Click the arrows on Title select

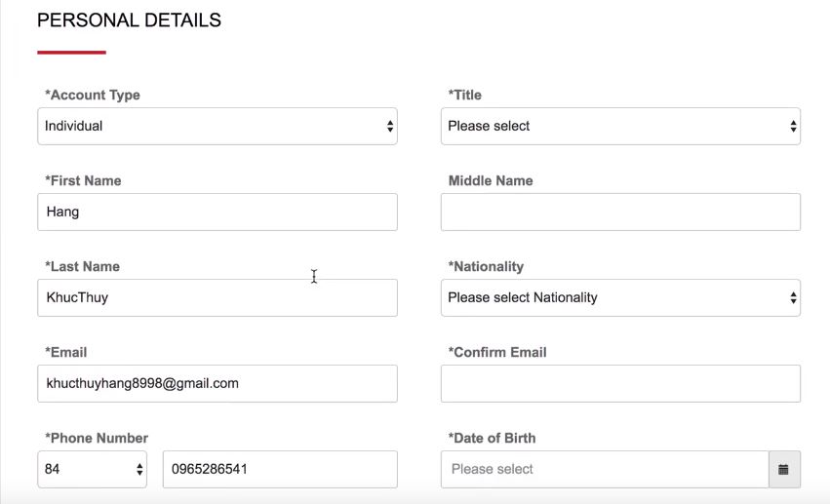[793, 127]
